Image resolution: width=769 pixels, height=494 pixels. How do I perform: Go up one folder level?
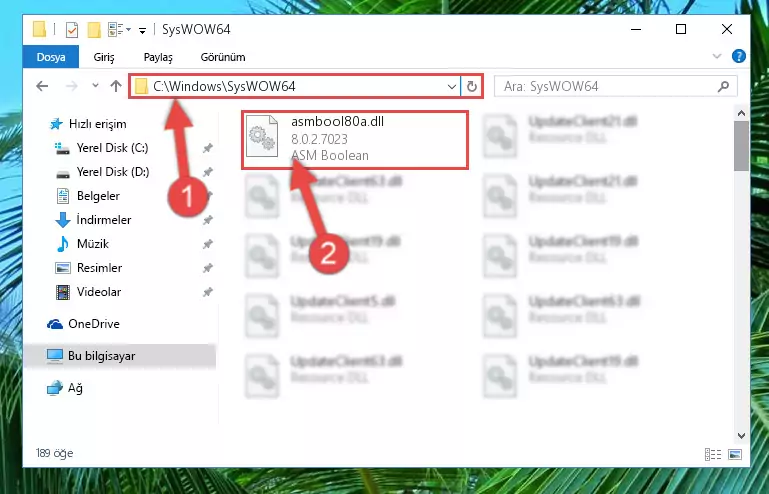116,86
